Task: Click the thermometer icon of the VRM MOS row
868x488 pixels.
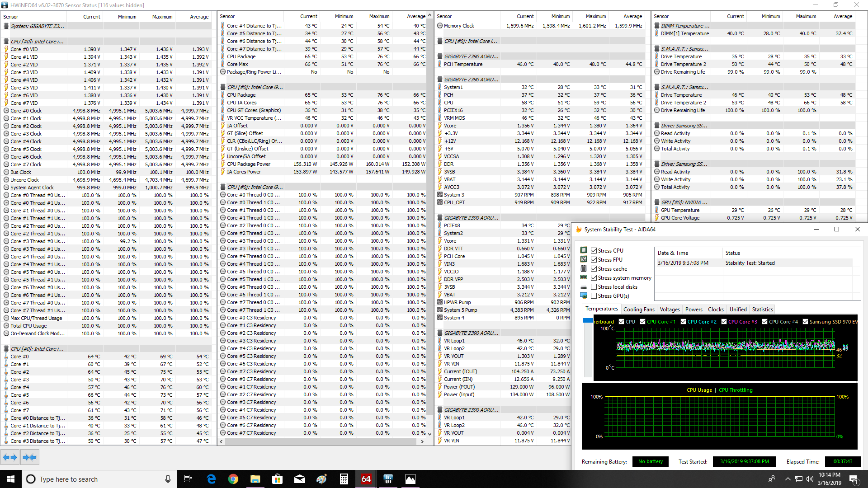Action: click(440, 118)
